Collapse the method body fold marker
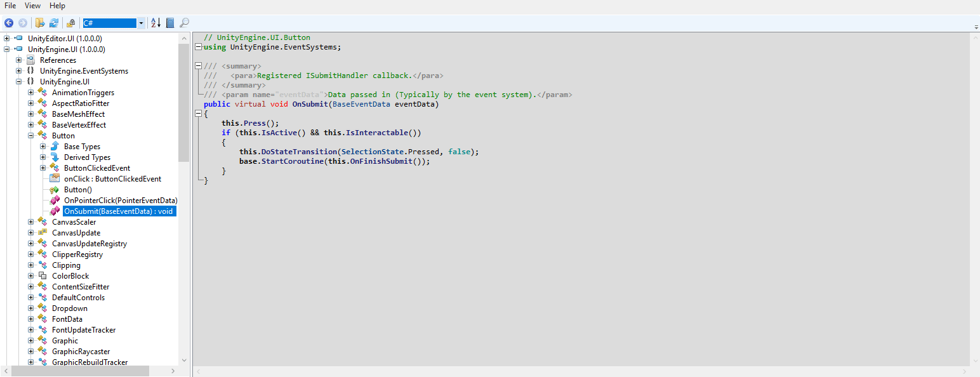The width and height of the screenshot is (980, 377). pos(199,114)
